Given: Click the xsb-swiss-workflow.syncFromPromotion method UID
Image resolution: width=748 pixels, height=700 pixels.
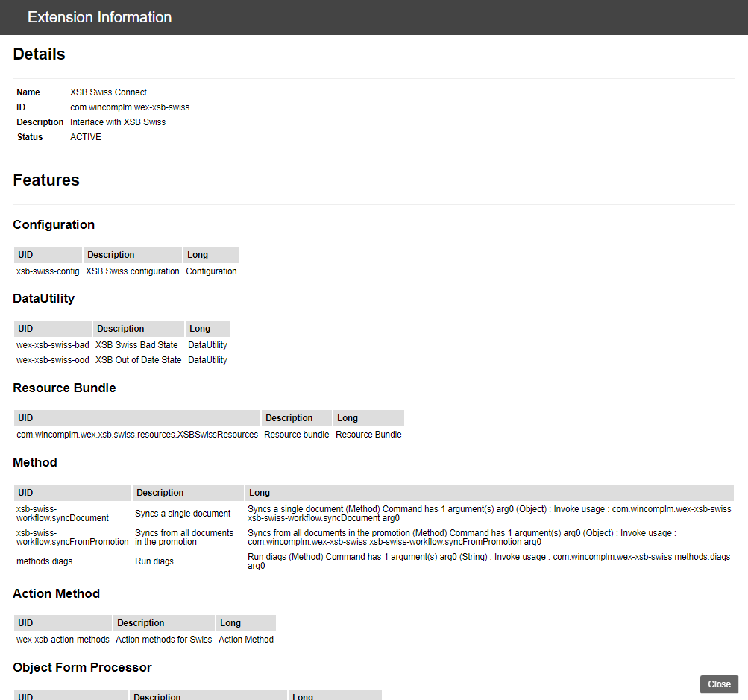Looking at the screenshot, I should (x=72, y=537).
